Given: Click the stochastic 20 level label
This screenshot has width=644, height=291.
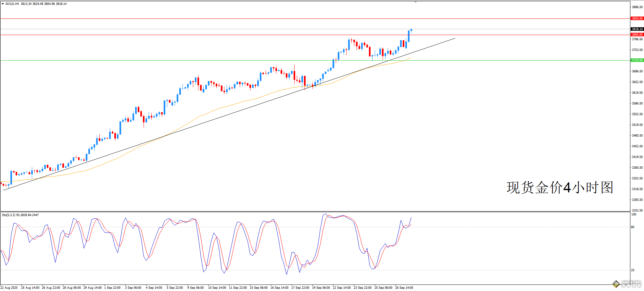Looking at the screenshot, I should 633,270.
